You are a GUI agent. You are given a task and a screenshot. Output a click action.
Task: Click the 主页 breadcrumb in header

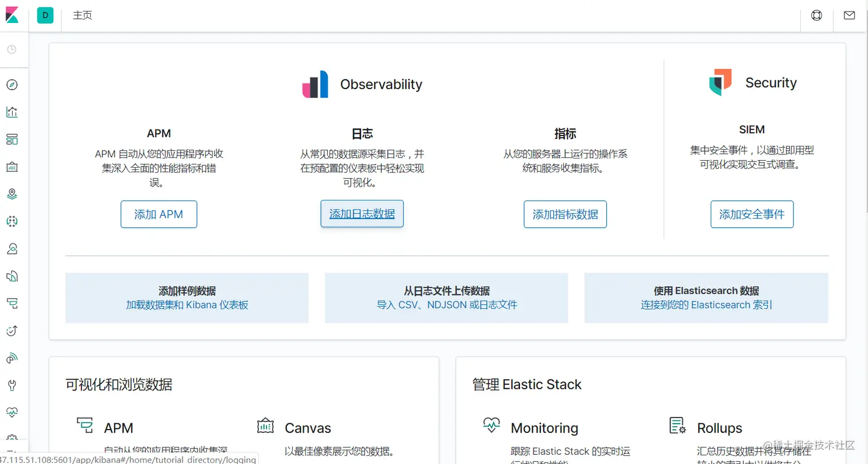82,16
